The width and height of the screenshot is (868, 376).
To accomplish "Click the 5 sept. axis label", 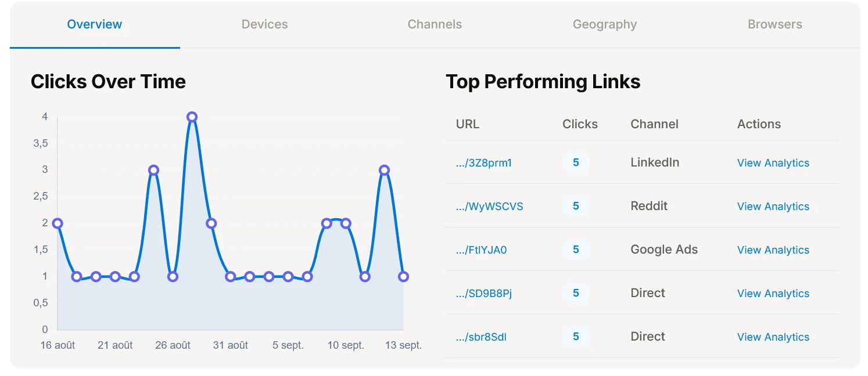I will tap(288, 345).
